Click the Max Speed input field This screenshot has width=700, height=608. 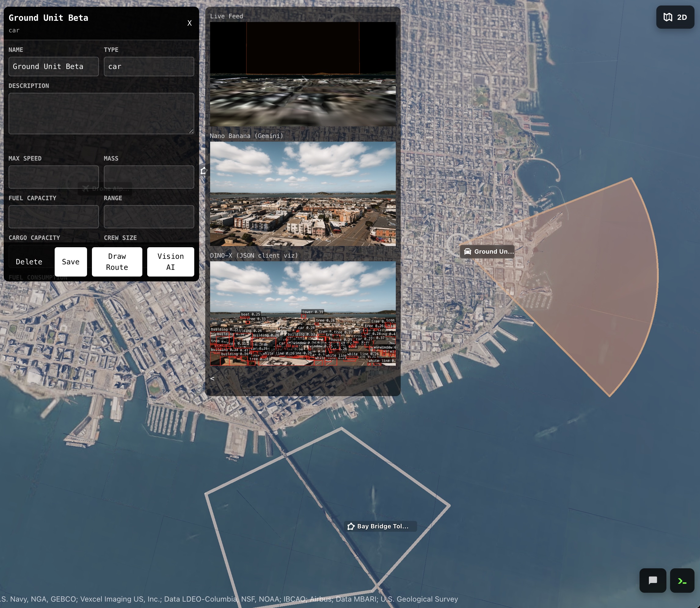[54, 177]
